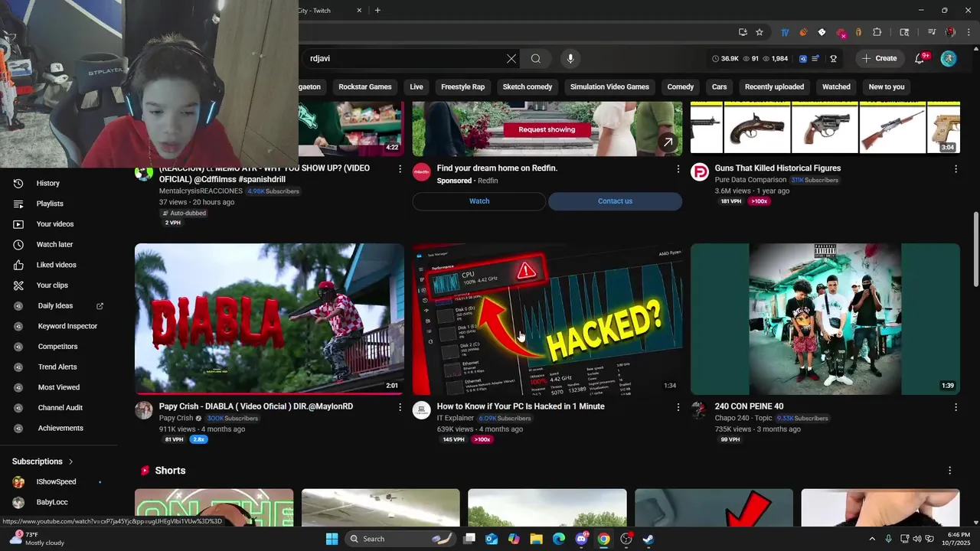The image size is (980, 551).
Task: Open Channel Audit in sidebar
Action: pos(59,407)
